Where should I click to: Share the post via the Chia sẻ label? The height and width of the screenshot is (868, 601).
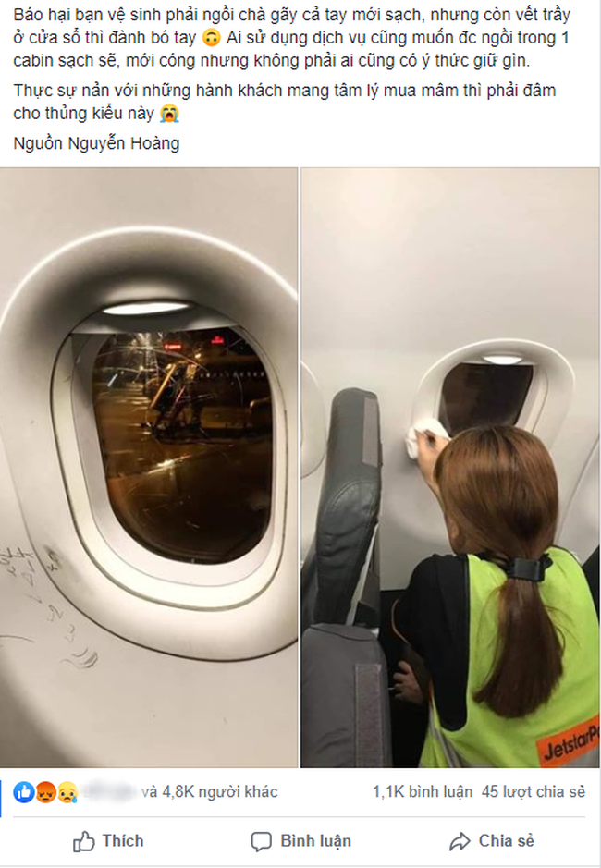[x=507, y=841]
